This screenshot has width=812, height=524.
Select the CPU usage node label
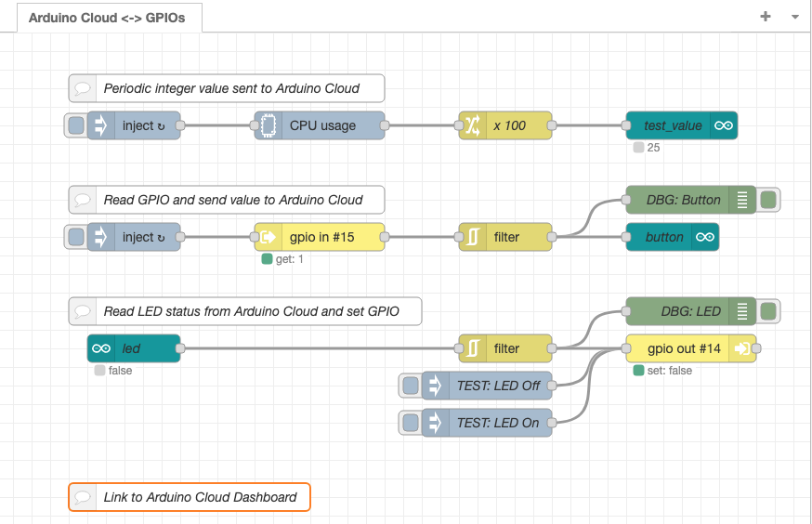tap(322, 125)
